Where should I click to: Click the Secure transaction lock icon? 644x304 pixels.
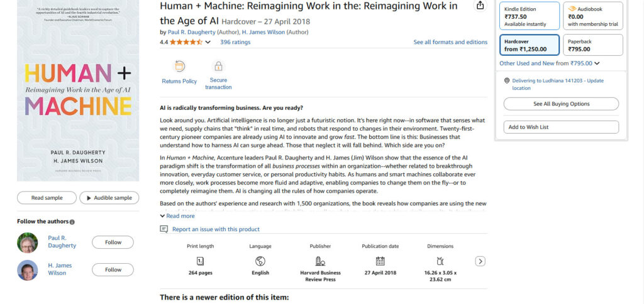click(x=218, y=66)
